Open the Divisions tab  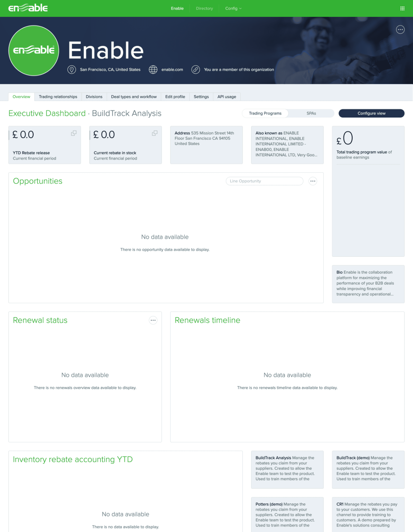[94, 97]
